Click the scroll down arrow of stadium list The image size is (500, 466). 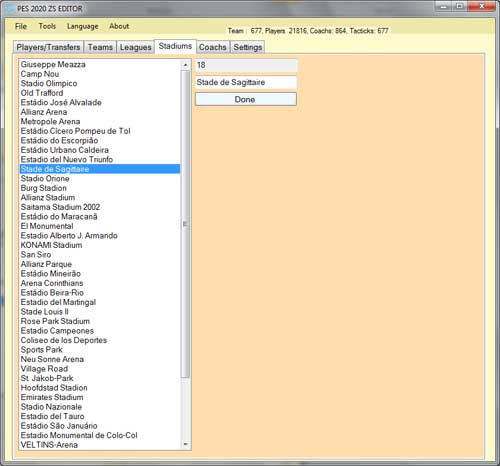186,444
